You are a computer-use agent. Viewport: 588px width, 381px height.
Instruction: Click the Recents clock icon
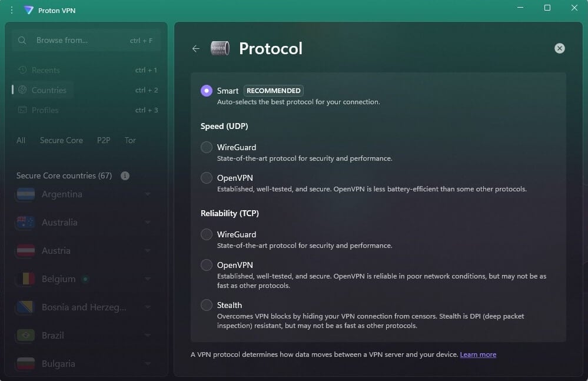22,69
